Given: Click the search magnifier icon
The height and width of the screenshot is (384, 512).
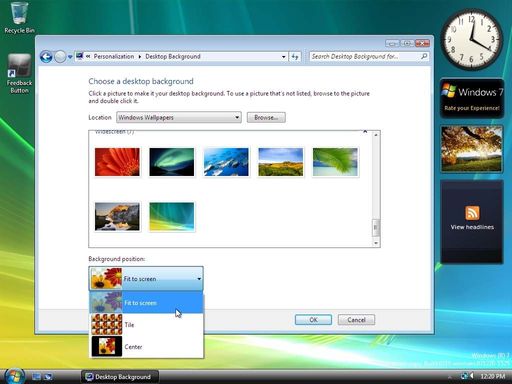Looking at the screenshot, I should tap(424, 56).
